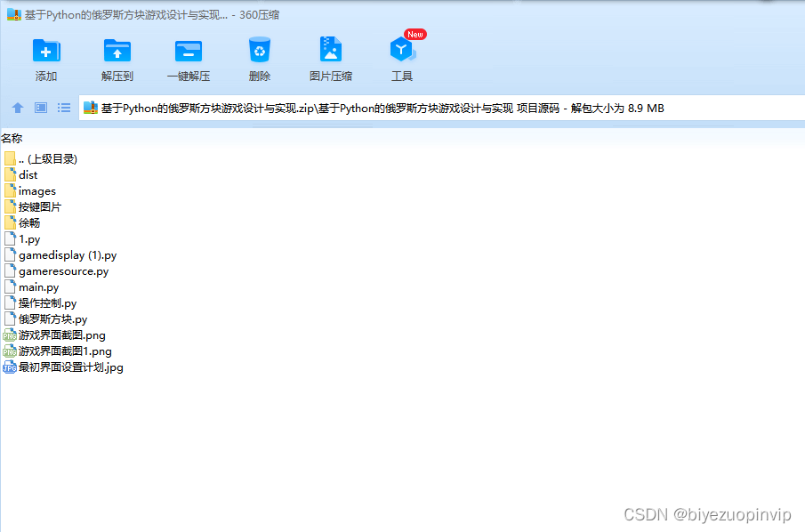Click the PNG icon of 游戏界面截图1.png
Screen dimensions: 805x532
coord(10,351)
